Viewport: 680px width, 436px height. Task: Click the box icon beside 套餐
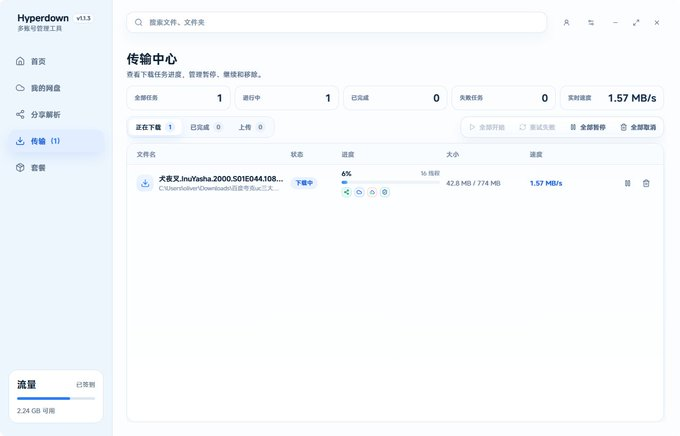(20, 167)
